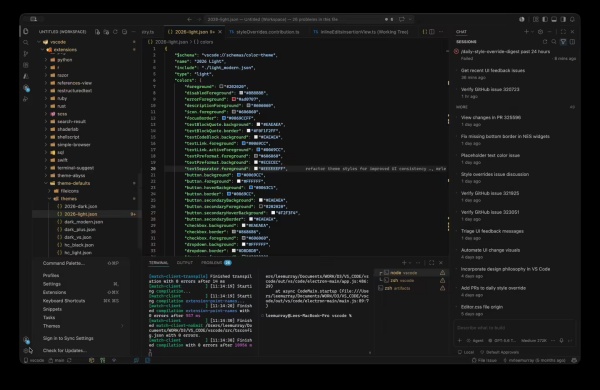Choose Settings from manage menu
This screenshot has width=600, height=390.
(x=81, y=284)
